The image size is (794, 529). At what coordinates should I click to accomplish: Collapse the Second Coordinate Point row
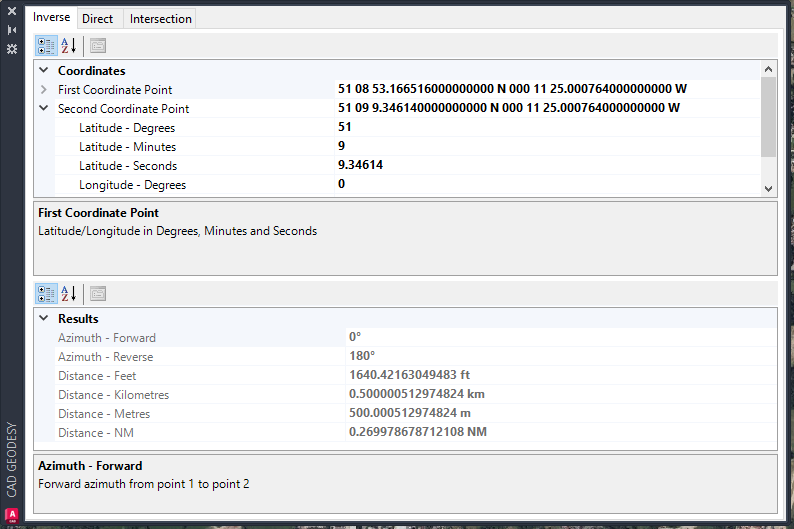[44, 109]
